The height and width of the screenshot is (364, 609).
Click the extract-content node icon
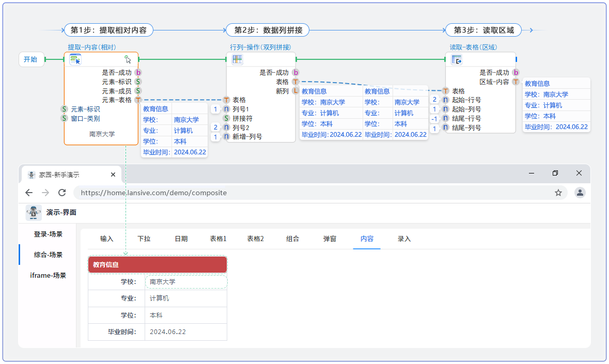[75, 59]
